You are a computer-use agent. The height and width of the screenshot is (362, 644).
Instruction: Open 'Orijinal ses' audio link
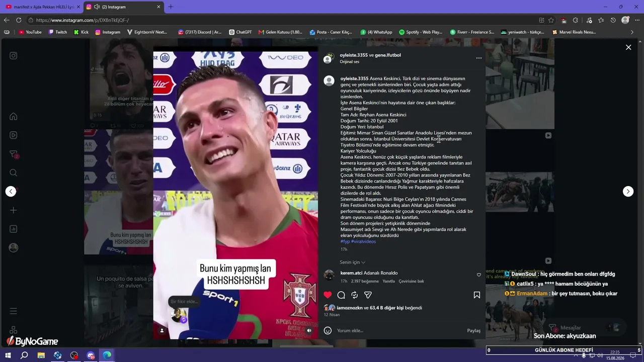[x=350, y=62]
